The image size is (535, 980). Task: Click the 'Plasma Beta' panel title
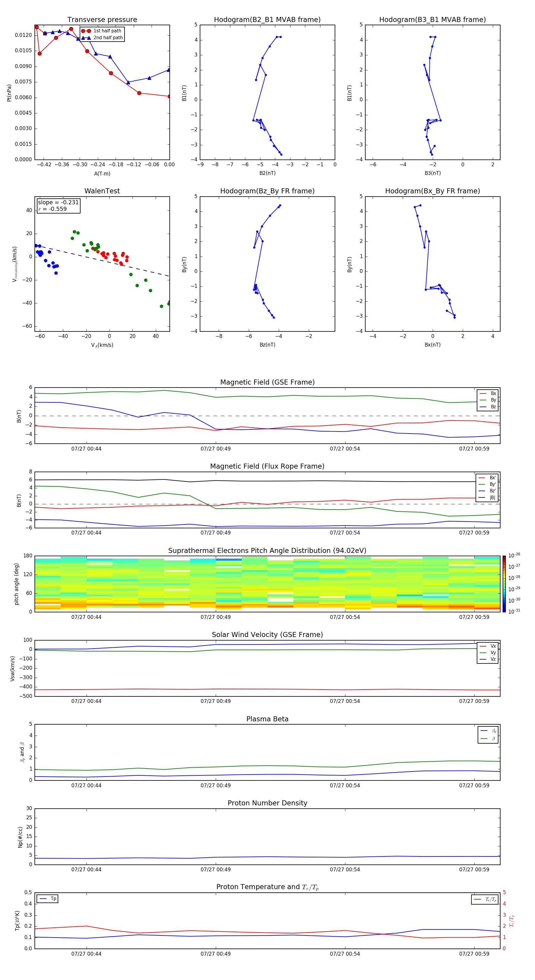267,719
